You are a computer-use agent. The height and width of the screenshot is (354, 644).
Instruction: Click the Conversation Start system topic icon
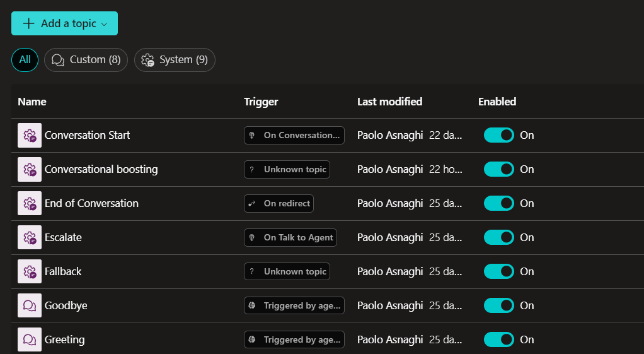click(x=30, y=135)
